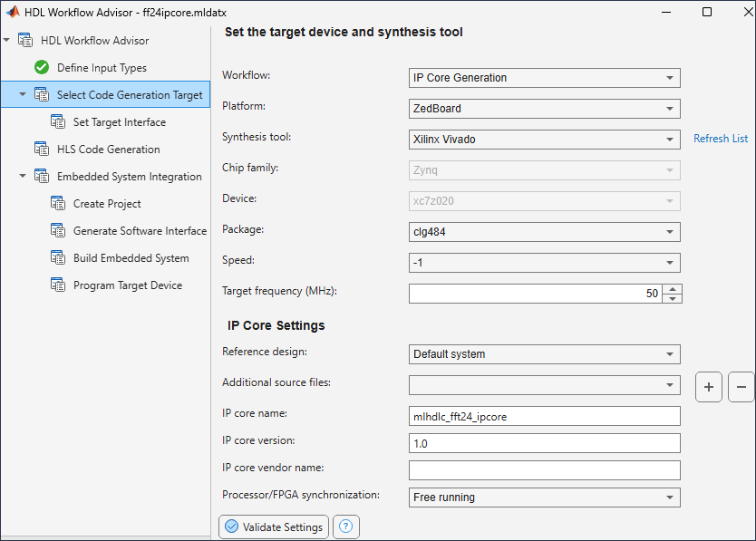
Task: Click the Create Project task icon
Action: click(x=58, y=204)
